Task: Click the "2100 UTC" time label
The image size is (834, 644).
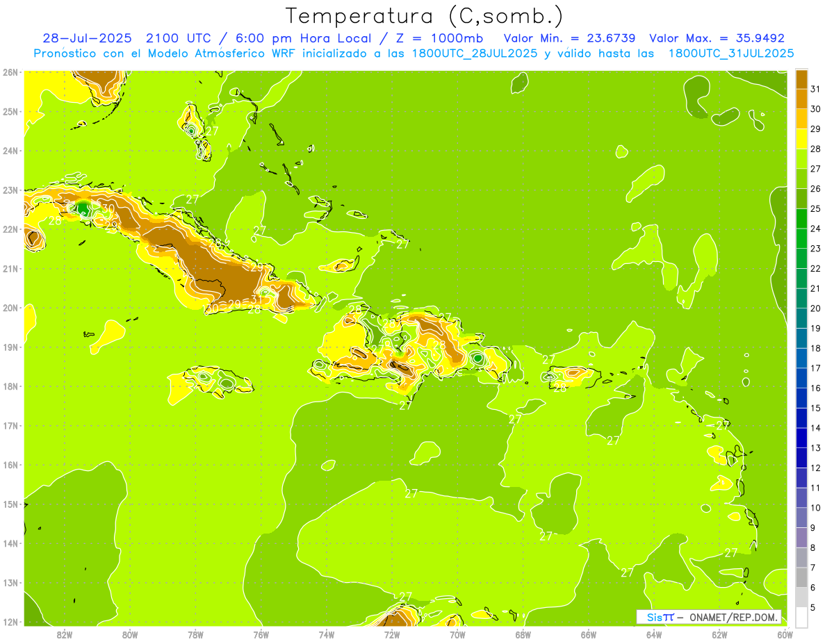Action: (179, 38)
